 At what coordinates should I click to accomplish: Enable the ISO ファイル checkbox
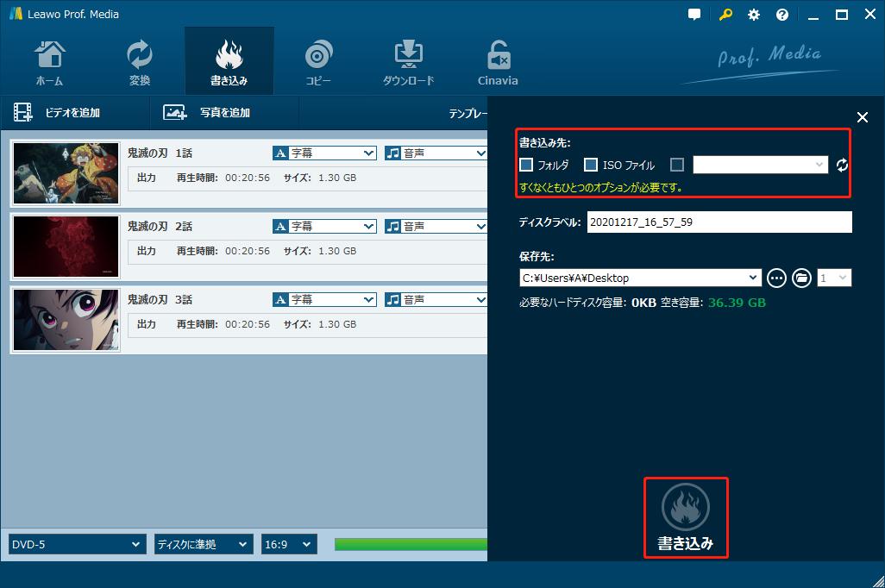point(591,165)
